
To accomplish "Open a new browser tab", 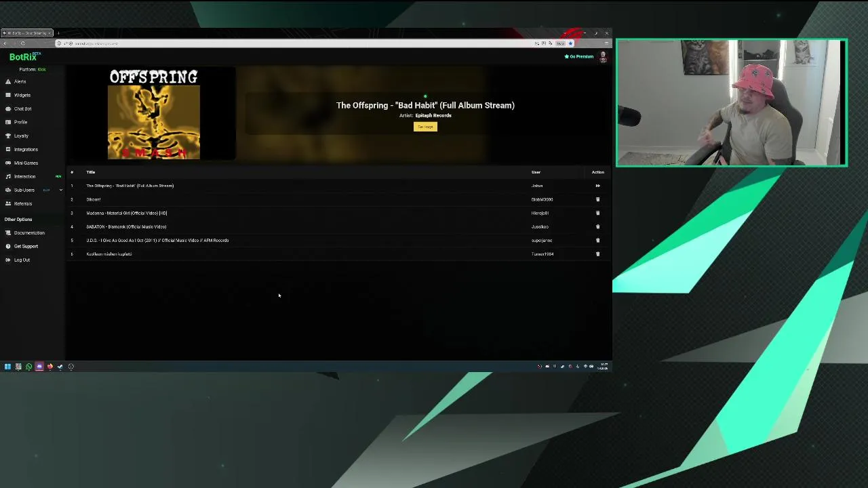I will click(x=58, y=33).
